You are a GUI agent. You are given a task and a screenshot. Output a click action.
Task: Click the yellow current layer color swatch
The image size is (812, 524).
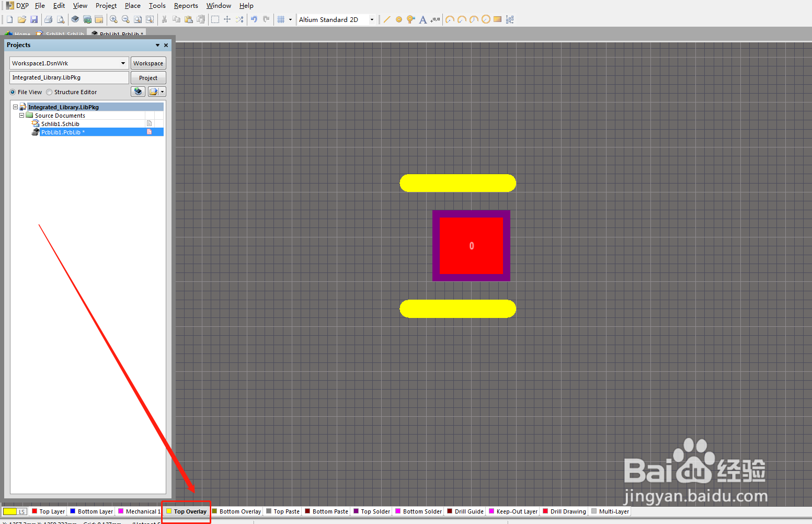tap(10, 511)
